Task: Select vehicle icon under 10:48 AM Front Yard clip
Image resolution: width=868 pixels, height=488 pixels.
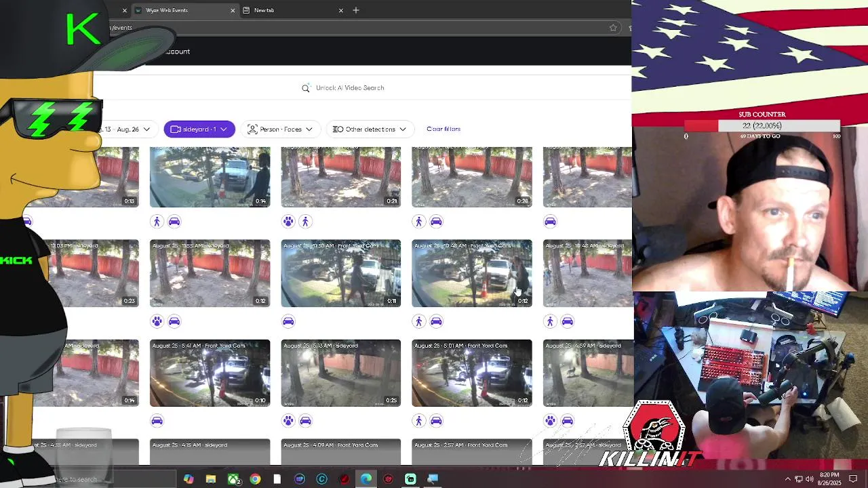Action: 436,321
